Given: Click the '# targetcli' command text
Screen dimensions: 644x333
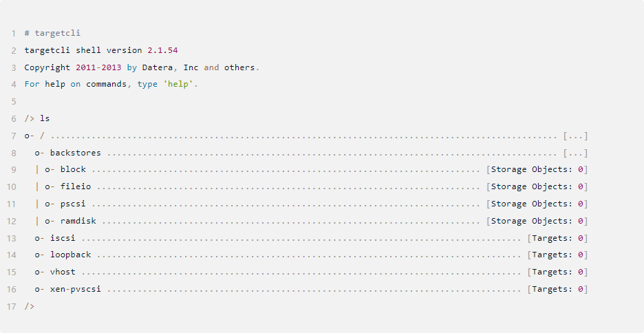Looking at the screenshot, I should click(x=52, y=33).
